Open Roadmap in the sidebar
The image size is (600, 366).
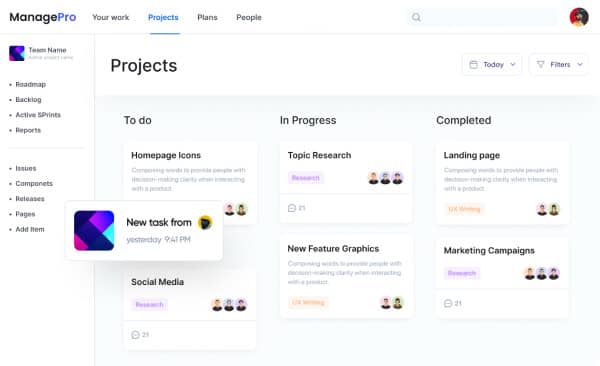30,84
